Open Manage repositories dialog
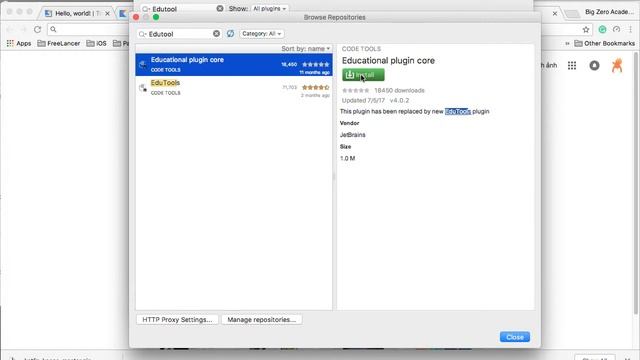This screenshot has width=640, height=360. (x=262, y=320)
